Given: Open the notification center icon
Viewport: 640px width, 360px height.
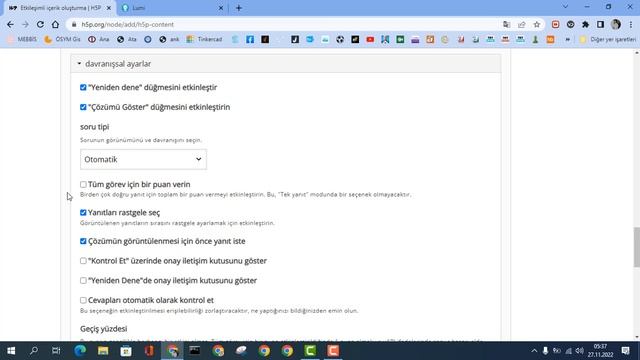Looking at the screenshot, I should 626,351.
